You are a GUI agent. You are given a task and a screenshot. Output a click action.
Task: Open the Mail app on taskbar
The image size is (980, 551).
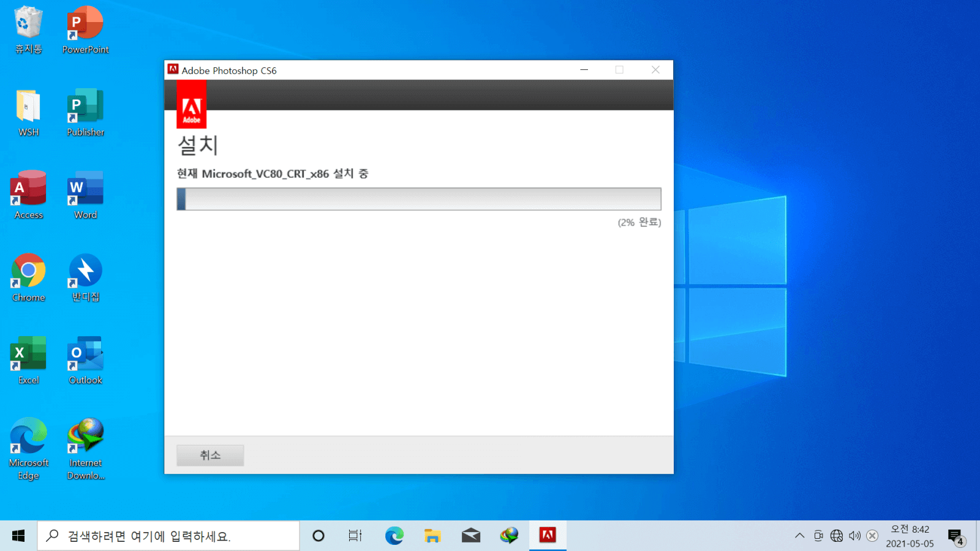471,536
